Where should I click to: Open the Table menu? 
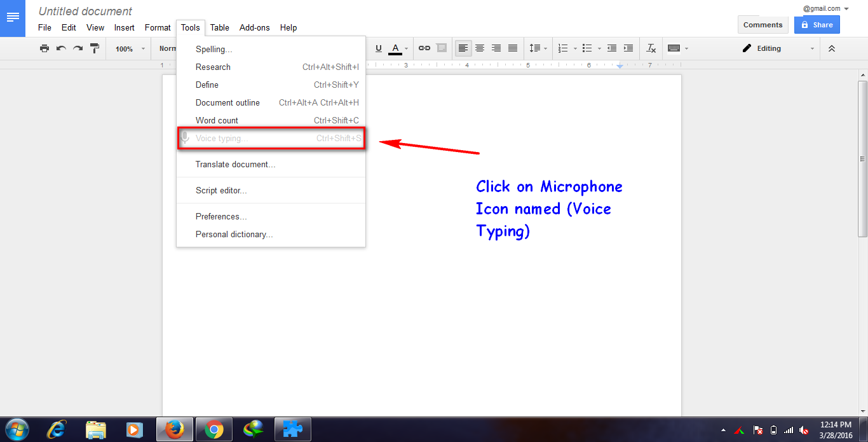pyautogui.click(x=219, y=27)
